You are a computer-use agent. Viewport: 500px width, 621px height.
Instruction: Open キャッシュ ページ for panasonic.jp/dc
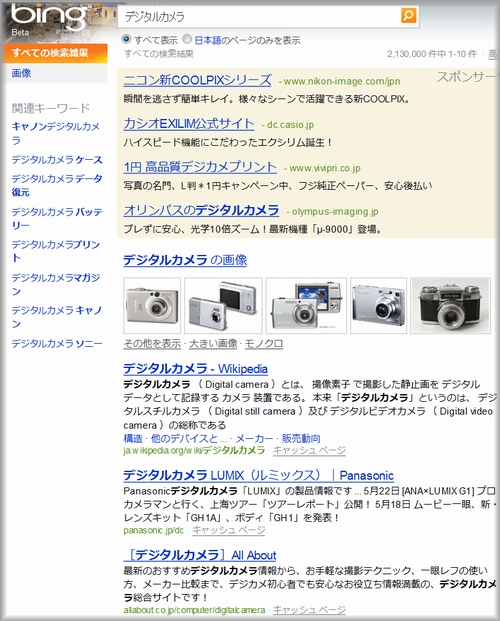click(229, 530)
